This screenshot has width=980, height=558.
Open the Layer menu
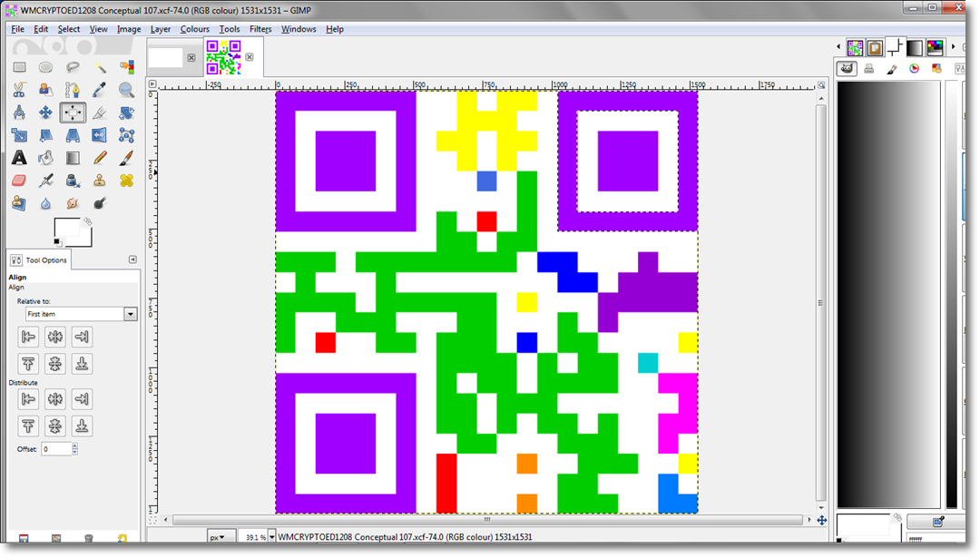pyautogui.click(x=161, y=29)
